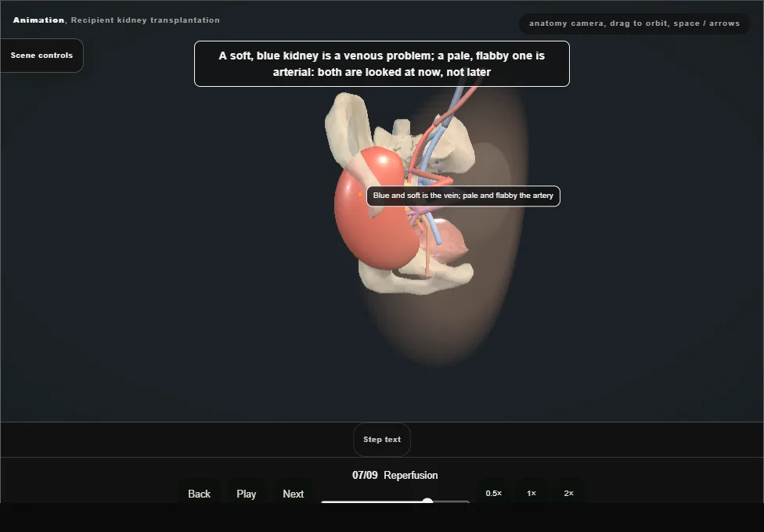
Task: Click the 'anatomy camera, drag to orbit' hint
Action: pyautogui.click(x=634, y=23)
